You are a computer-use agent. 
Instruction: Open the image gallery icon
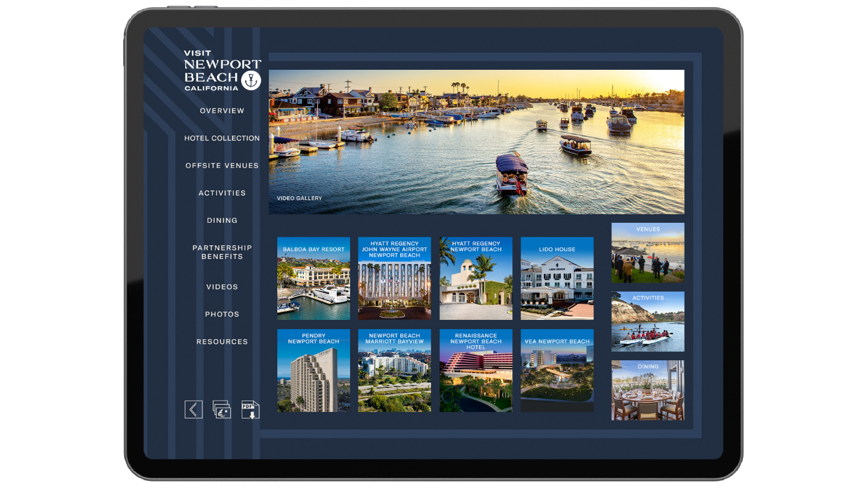[x=222, y=410]
